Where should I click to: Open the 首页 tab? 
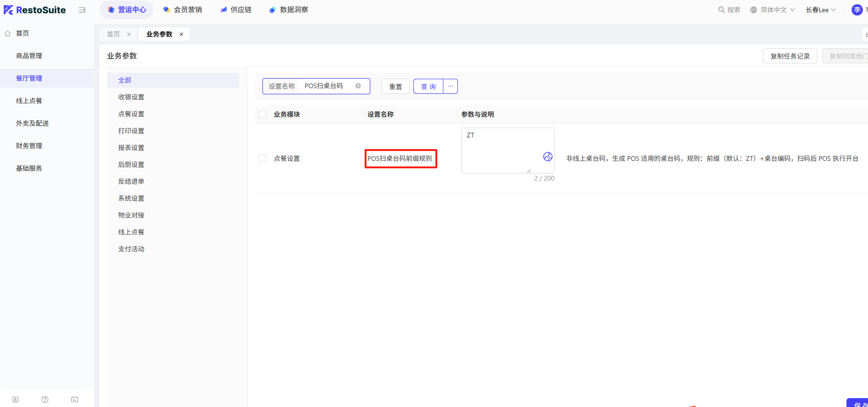coord(113,34)
